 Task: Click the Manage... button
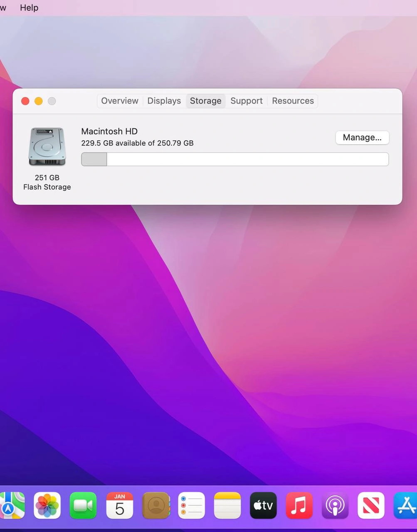(362, 138)
